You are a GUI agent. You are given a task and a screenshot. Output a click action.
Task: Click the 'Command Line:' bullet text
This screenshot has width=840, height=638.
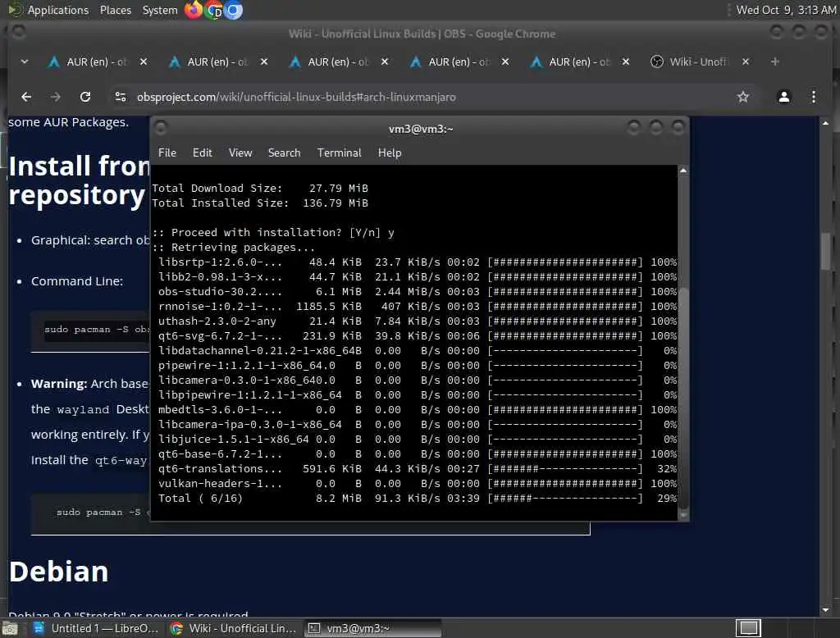[x=76, y=281]
